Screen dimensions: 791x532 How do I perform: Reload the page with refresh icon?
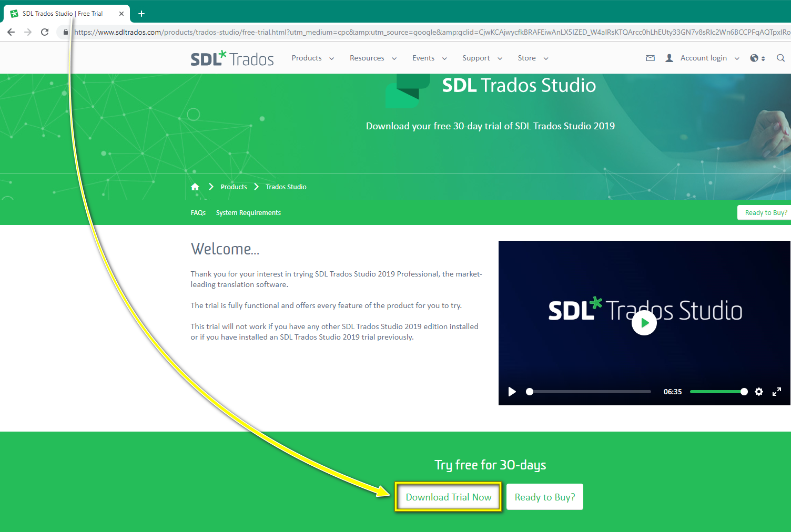[45, 32]
